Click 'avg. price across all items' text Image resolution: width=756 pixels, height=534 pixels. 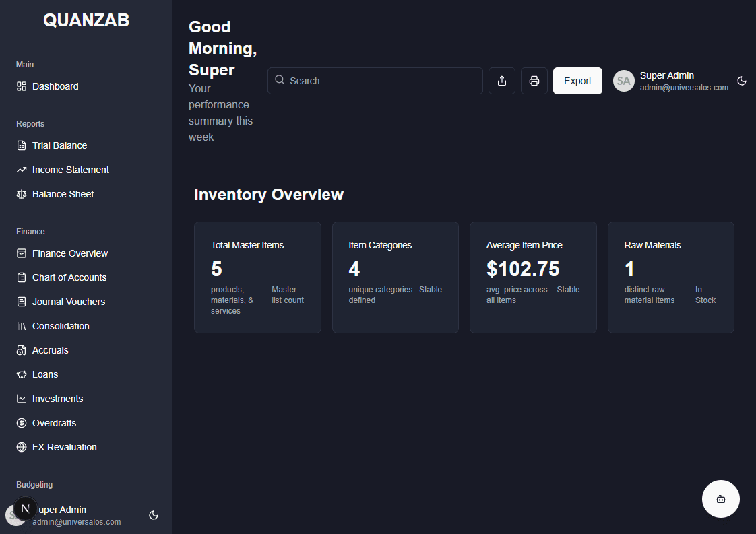(x=517, y=295)
